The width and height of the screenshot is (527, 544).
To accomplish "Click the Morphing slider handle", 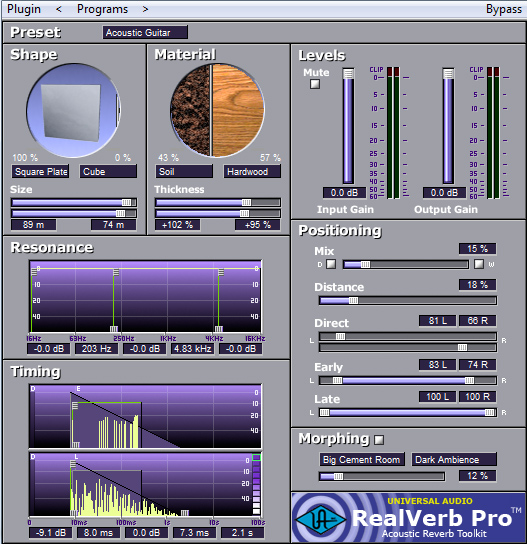I will (x=338, y=476).
